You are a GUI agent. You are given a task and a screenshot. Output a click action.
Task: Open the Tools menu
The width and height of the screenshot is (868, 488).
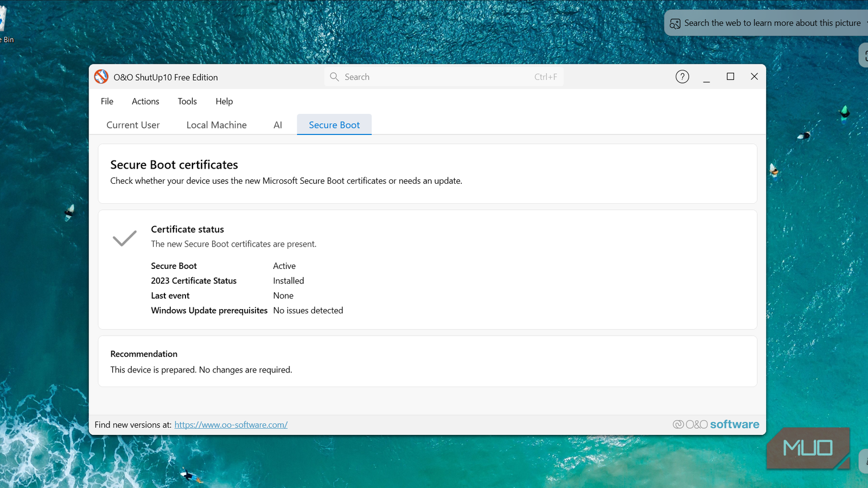click(x=187, y=101)
